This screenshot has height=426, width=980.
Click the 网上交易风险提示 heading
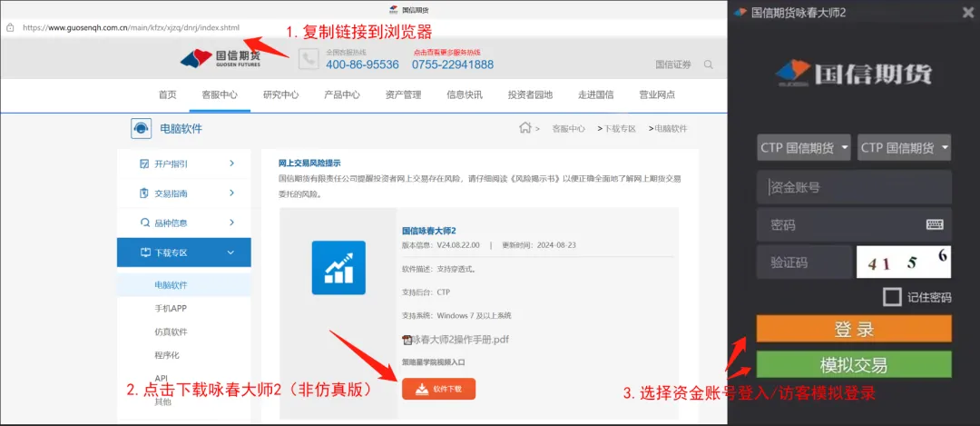coord(309,163)
